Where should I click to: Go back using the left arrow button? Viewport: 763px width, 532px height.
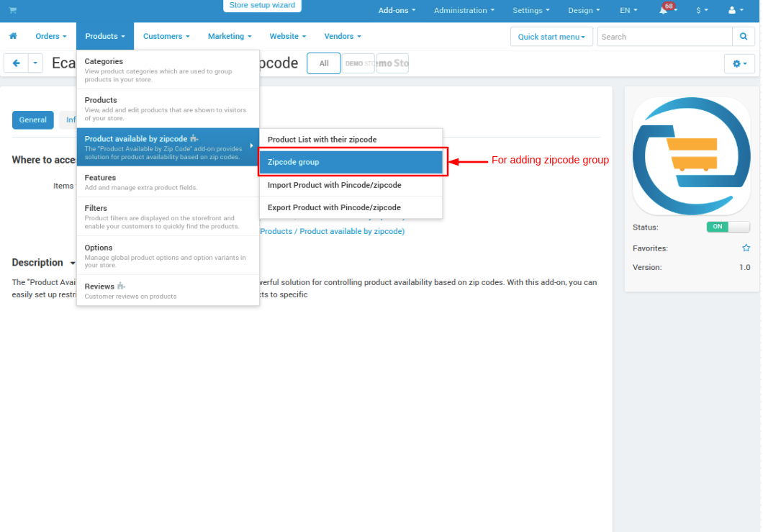(x=16, y=63)
